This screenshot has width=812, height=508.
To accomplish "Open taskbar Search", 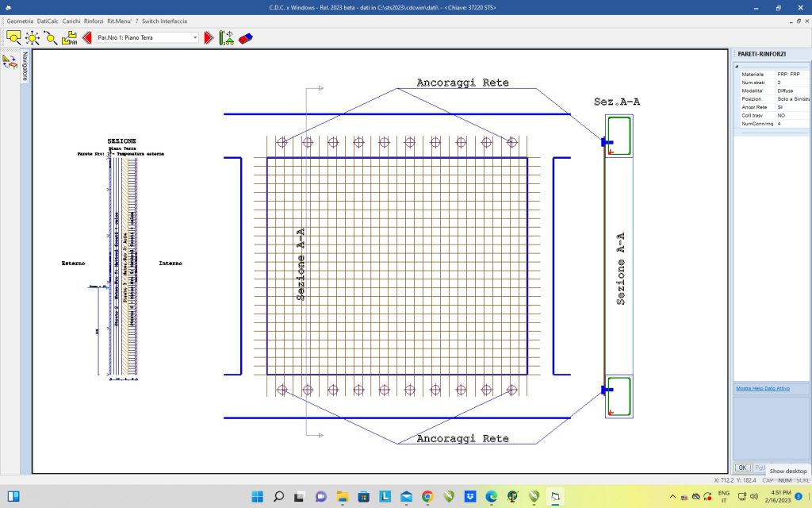I will (278, 496).
